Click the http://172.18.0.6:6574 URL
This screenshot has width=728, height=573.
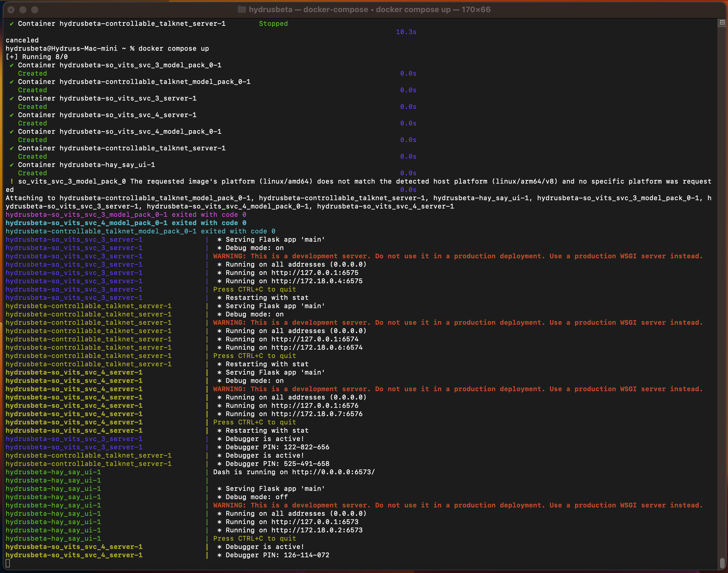[x=317, y=348]
